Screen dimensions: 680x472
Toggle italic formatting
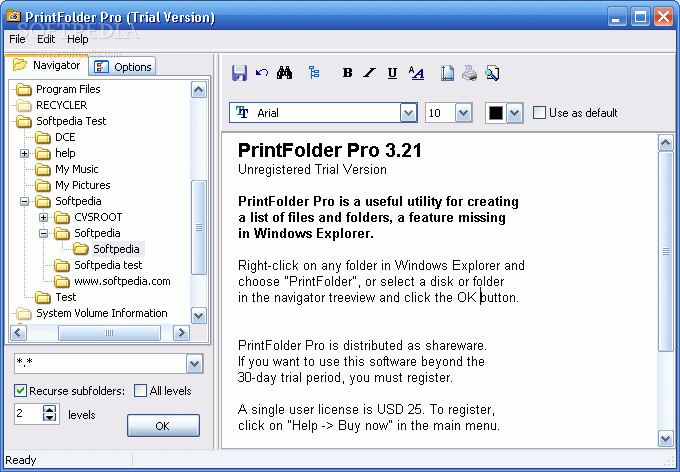click(x=369, y=73)
